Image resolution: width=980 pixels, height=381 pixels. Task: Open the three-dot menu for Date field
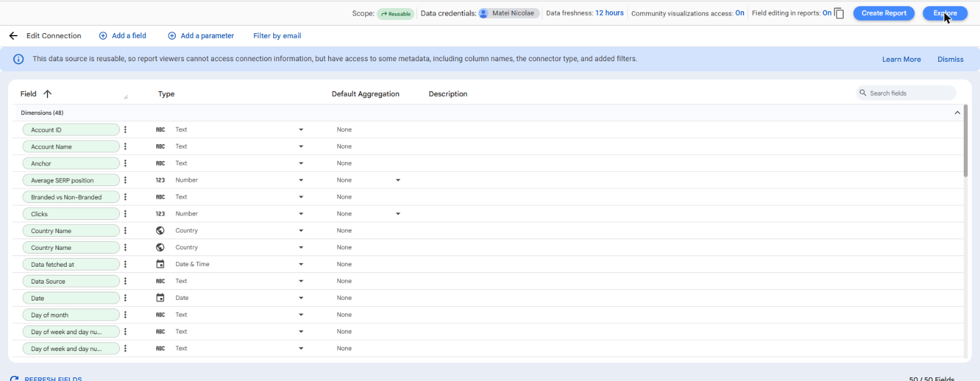coord(125,298)
